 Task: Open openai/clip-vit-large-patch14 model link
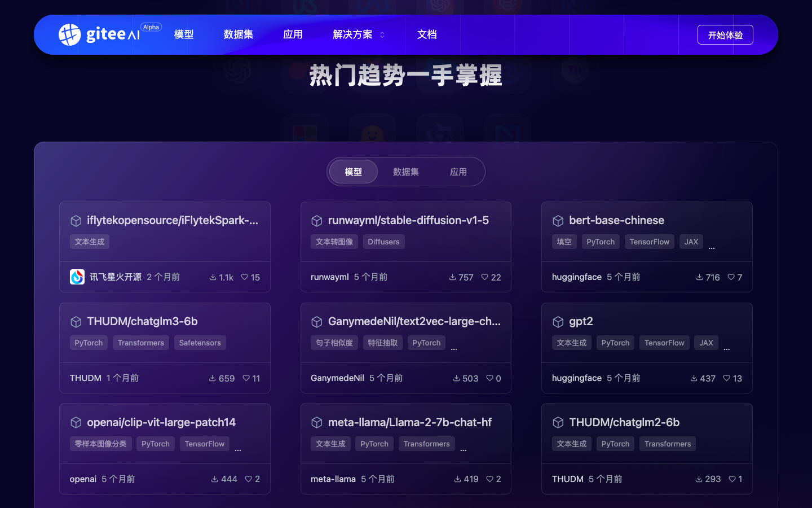(x=161, y=422)
